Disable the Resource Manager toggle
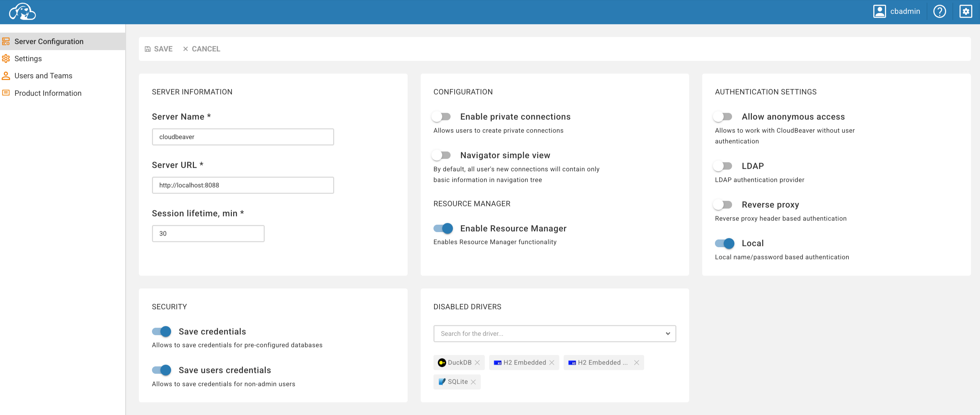This screenshot has width=980, height=415. (x=443, y=228)
